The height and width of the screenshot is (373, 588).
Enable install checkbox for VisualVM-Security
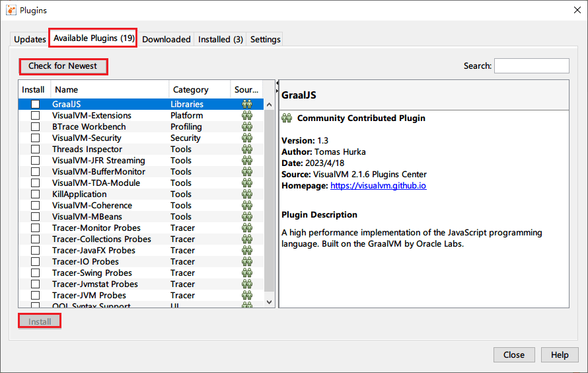pos(35,138)
